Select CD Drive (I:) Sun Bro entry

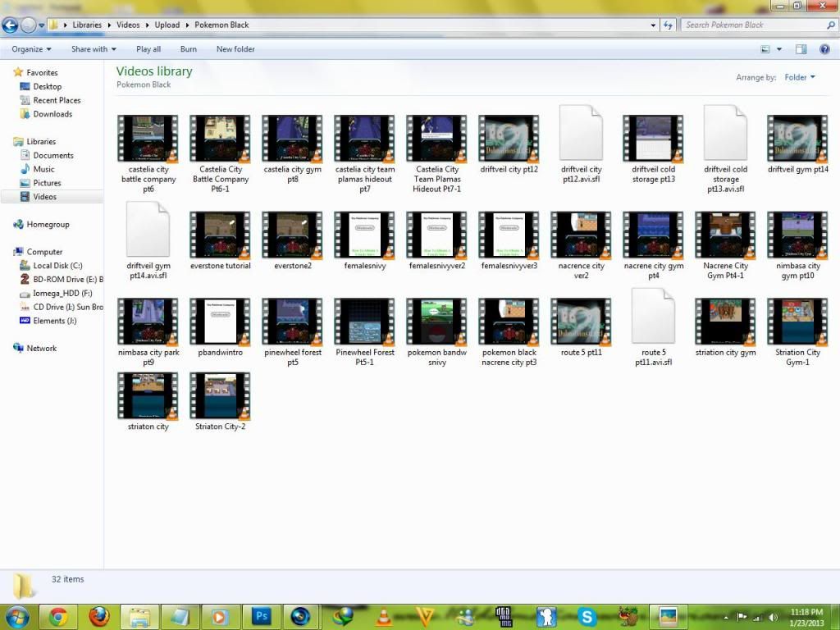click(x=61, y=307)
